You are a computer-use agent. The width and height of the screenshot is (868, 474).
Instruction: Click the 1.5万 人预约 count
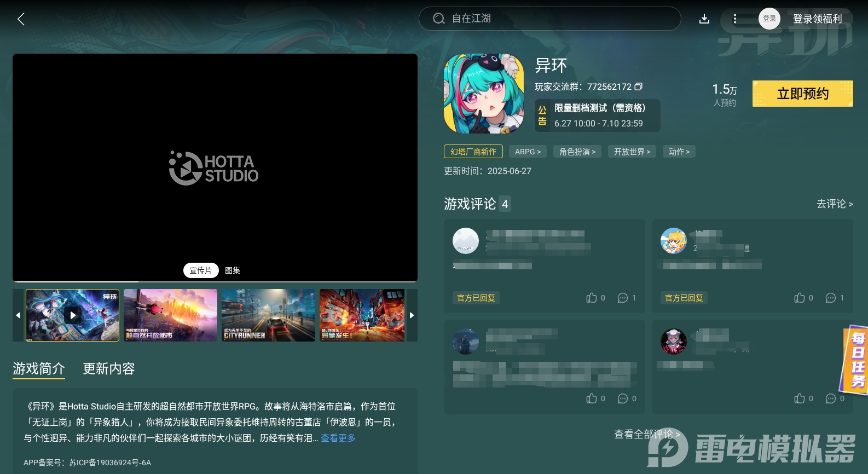point(725,95)
